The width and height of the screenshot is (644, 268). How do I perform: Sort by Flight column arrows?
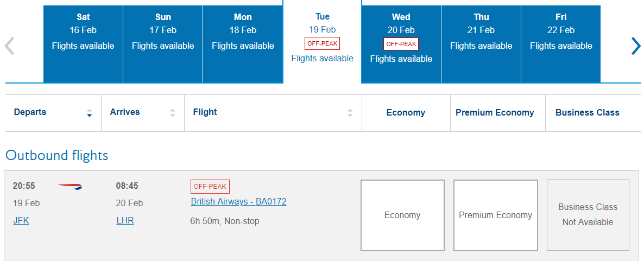350,113
